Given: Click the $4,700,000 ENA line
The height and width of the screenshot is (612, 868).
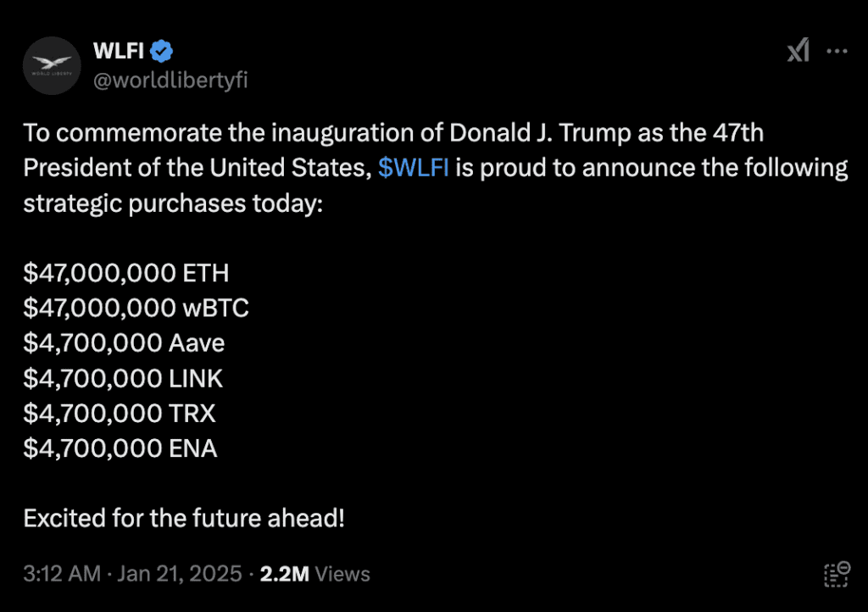Looking at the screenshot, I should [121, 448].
